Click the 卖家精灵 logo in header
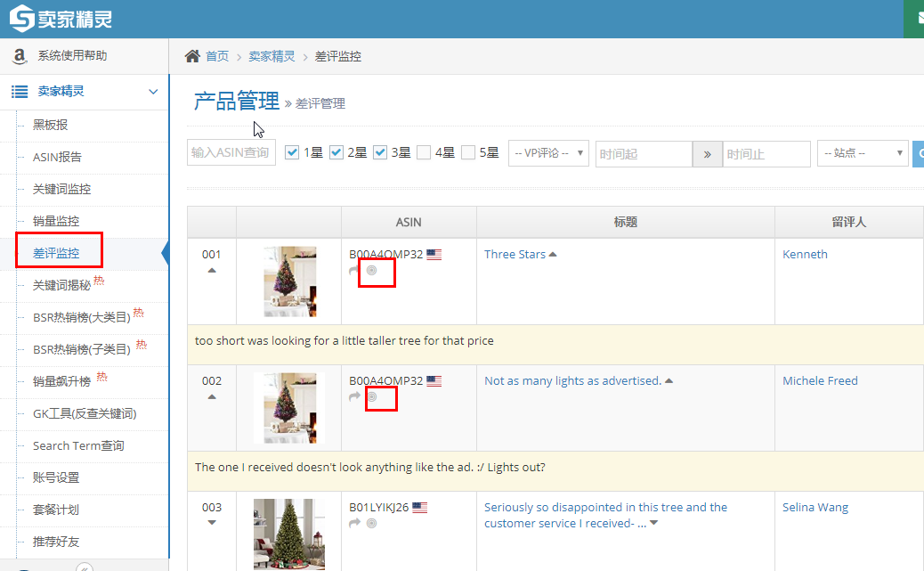 click(x=61, y=19)
